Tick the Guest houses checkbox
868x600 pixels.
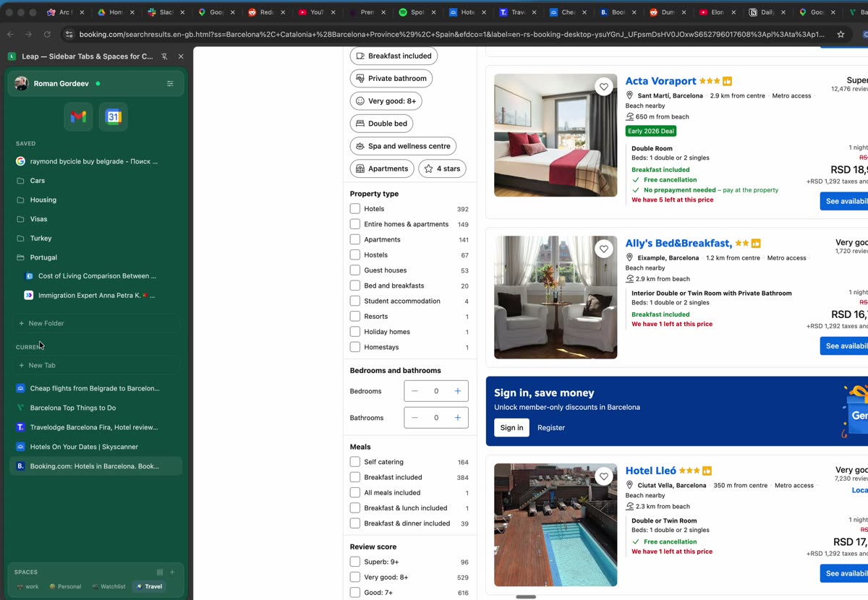coord(355,270)
